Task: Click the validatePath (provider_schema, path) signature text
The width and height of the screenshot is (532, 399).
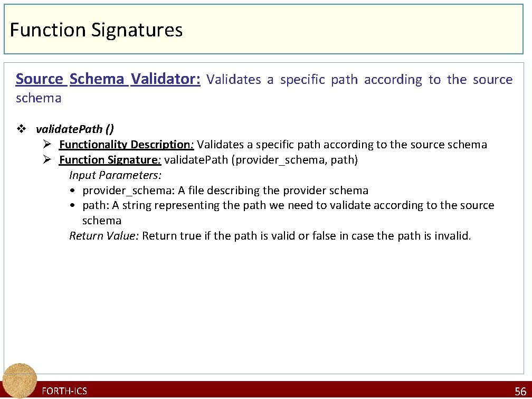Action: tap(261, 160)
